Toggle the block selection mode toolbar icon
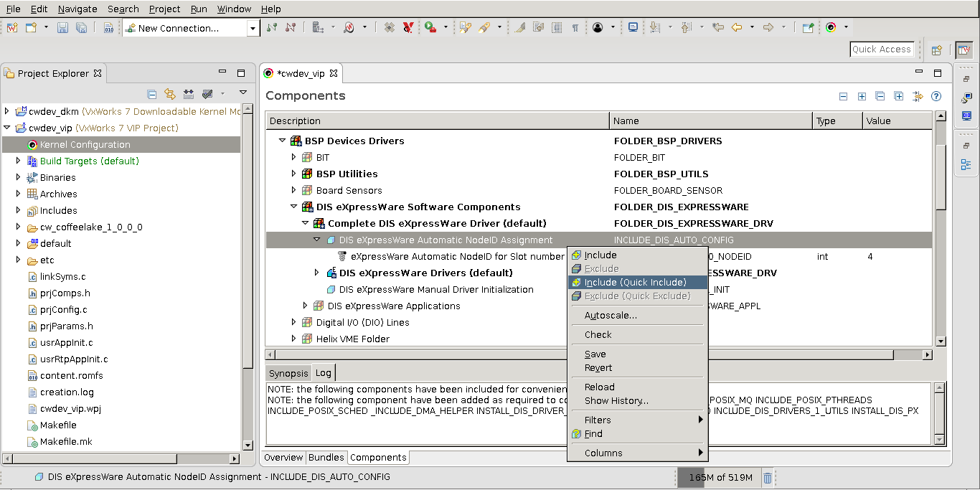Viewport: 980px width, 490px height. [557, 28]
